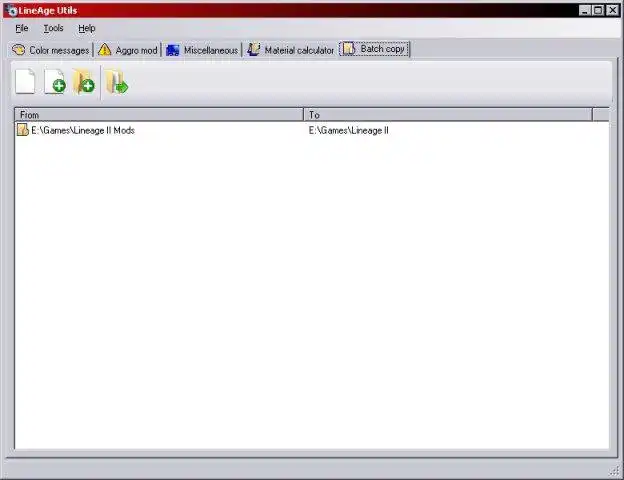Open the File menu
The width and height of the screenshot is (624, 480).
(x=21, y=28)
